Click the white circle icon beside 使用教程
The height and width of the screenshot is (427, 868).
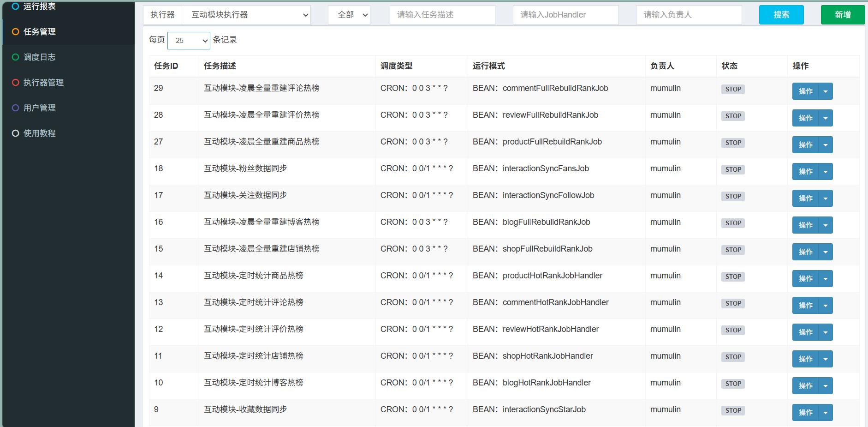16,133
